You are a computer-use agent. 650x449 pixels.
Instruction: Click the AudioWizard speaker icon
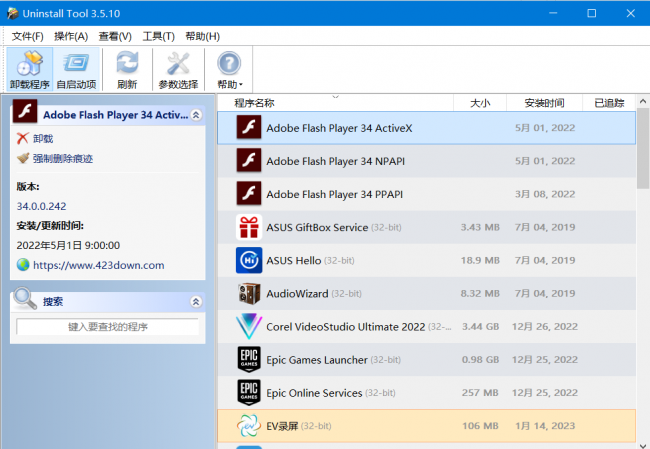point(249,294)
